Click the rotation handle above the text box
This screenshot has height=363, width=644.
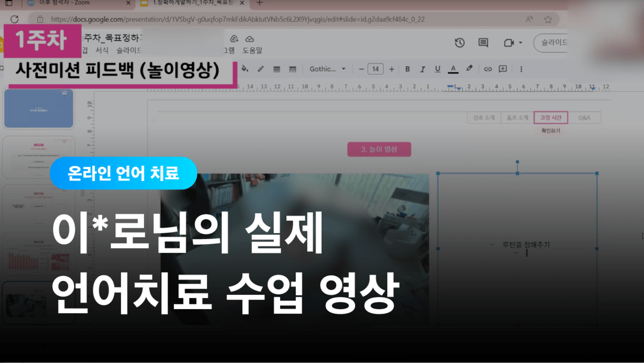click(517, 162)
